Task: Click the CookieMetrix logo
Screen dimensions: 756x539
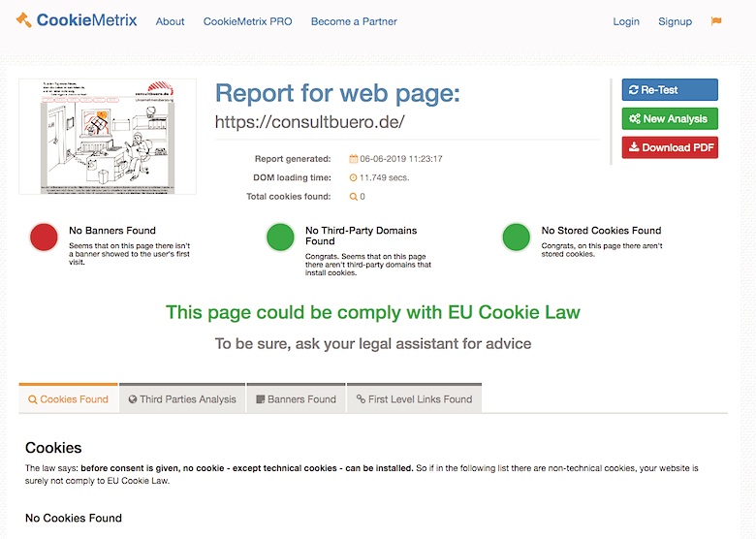Action: tap(77, 20)
